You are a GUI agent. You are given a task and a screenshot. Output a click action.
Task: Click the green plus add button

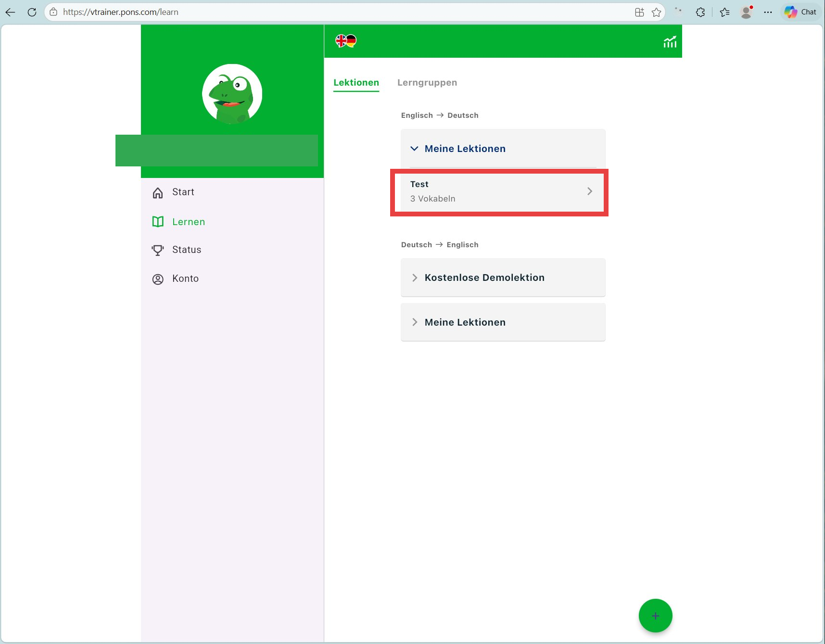pos(655,616)
